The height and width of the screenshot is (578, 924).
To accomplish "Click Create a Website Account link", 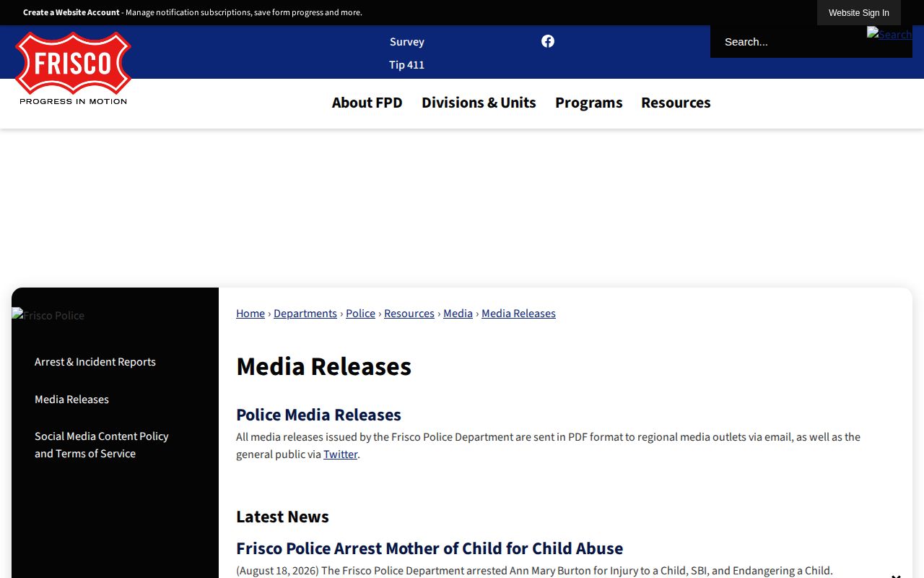I will point(71,12).
